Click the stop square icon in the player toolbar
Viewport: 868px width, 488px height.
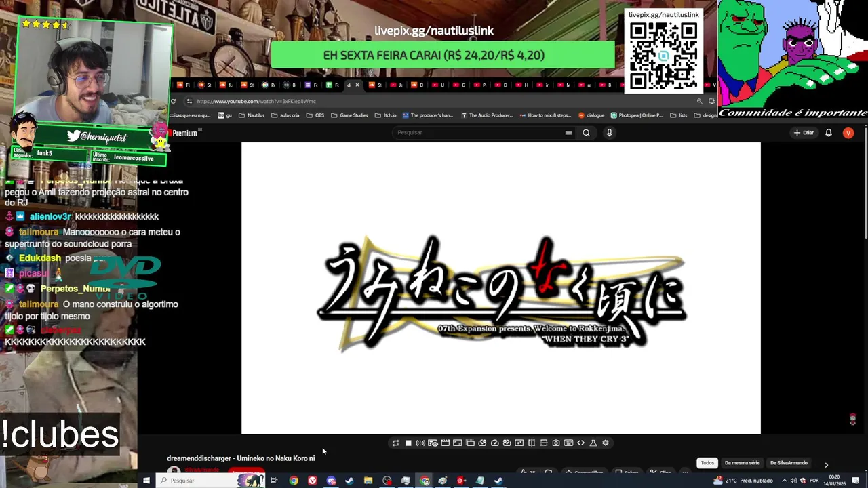(x=408, y=443)
